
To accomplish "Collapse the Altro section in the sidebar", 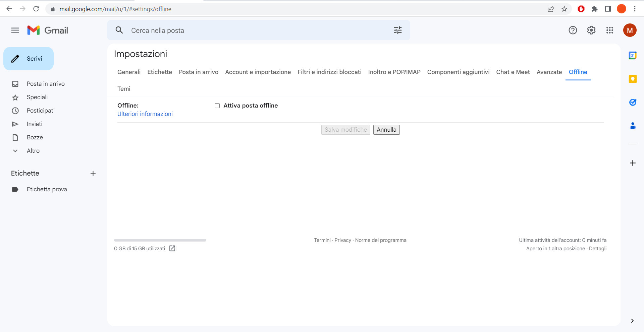I will [x=15, y=151].
